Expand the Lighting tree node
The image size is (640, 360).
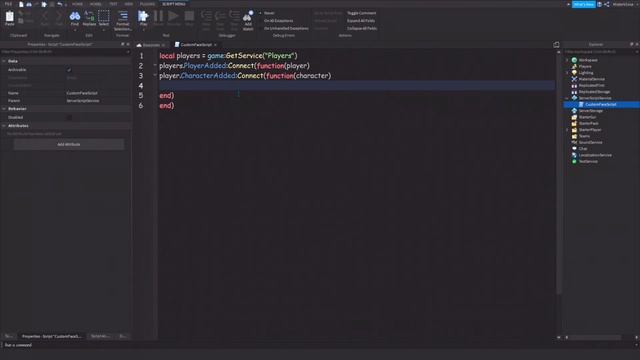(x=567, y=73)
